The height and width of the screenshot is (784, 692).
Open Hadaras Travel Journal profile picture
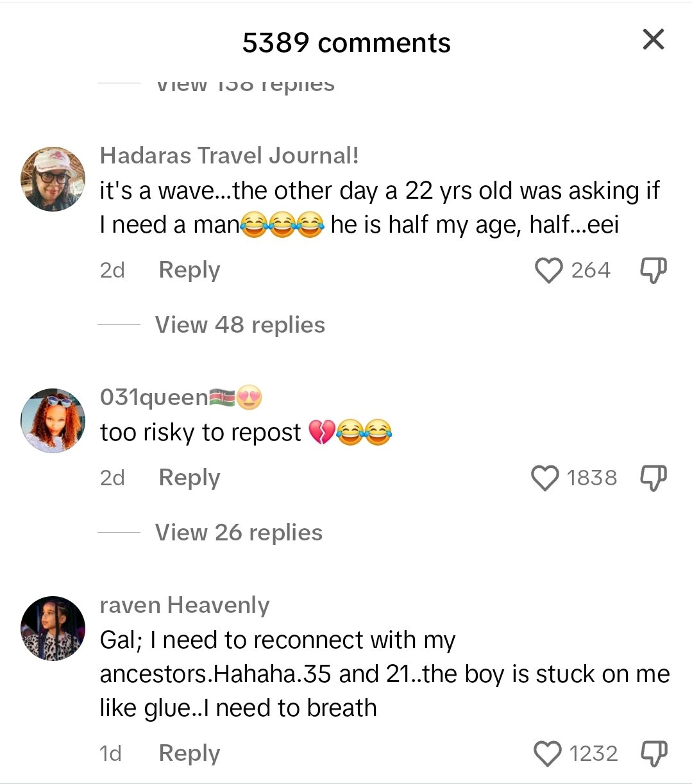coord(53,179)
